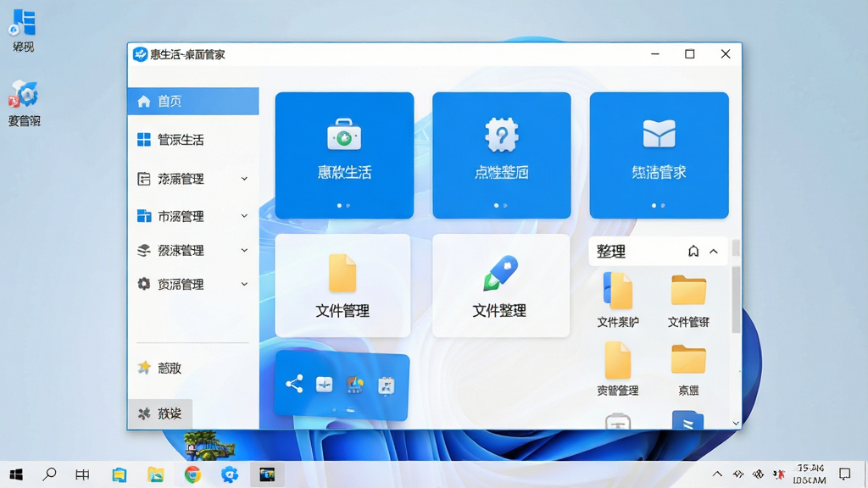Click the checklist document icon in sidebar
Screen dimensions: 868x488
point(144,179)
